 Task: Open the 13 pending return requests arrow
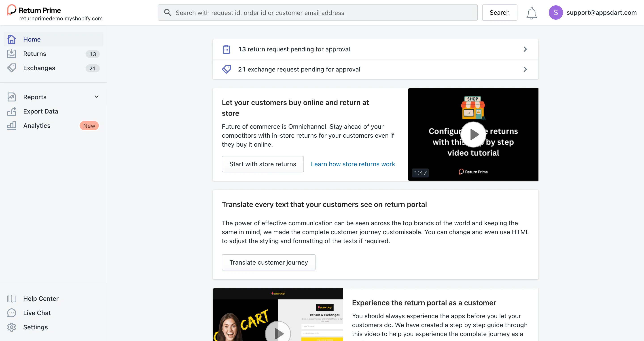click(525, 49)
